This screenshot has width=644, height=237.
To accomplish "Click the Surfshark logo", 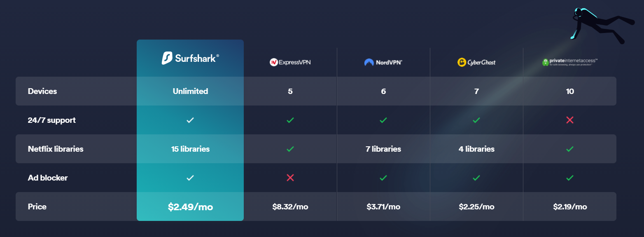I will click(190, 58).
